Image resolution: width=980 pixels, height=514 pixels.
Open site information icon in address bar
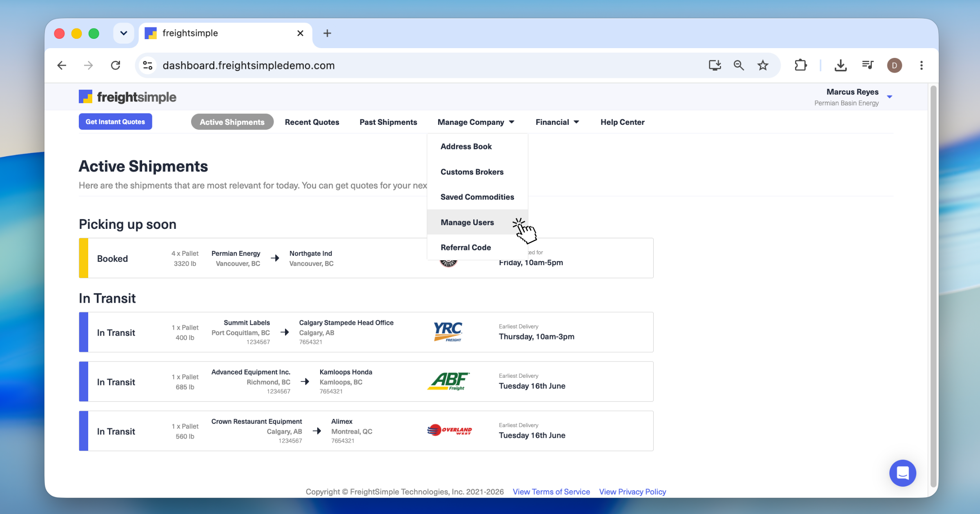click(148, 65)
